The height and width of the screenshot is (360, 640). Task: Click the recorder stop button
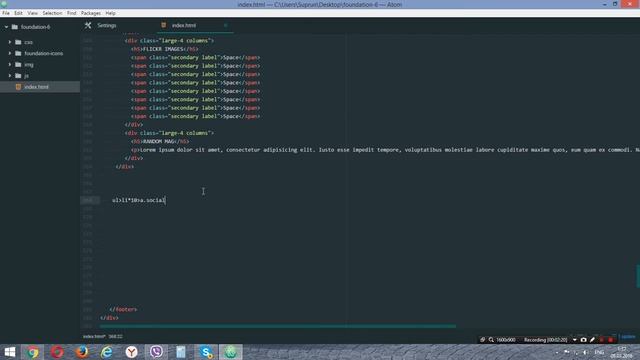pos(611,340)
